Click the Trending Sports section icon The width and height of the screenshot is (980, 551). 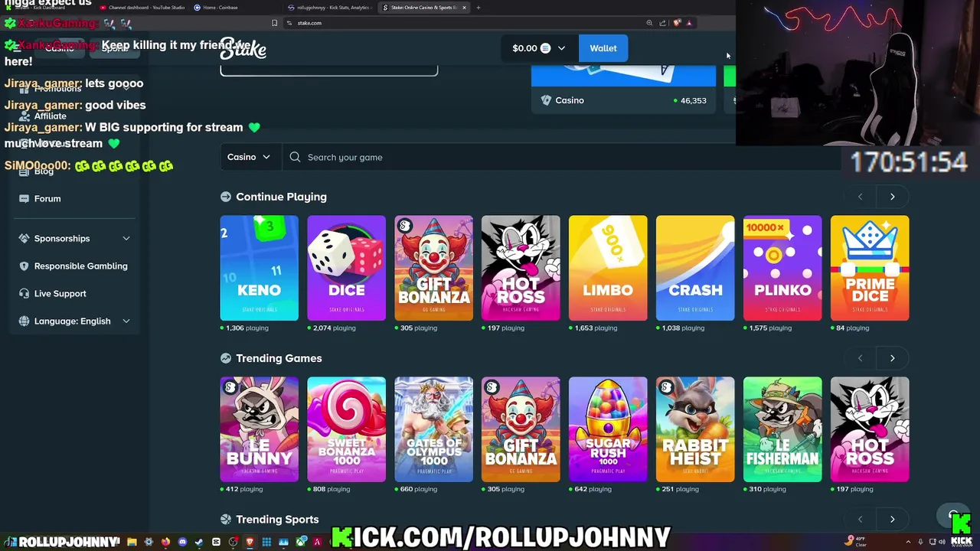(x=226, y=519)
